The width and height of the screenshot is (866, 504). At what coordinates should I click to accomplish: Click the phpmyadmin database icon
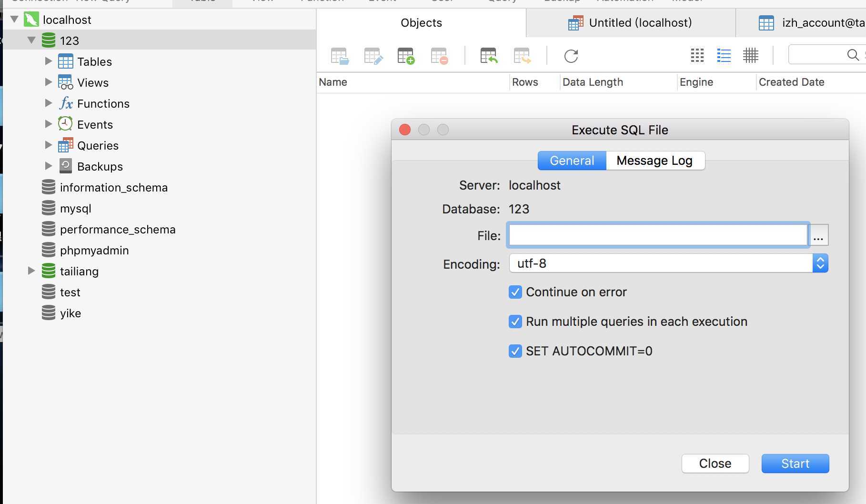(x=49, y=250)
